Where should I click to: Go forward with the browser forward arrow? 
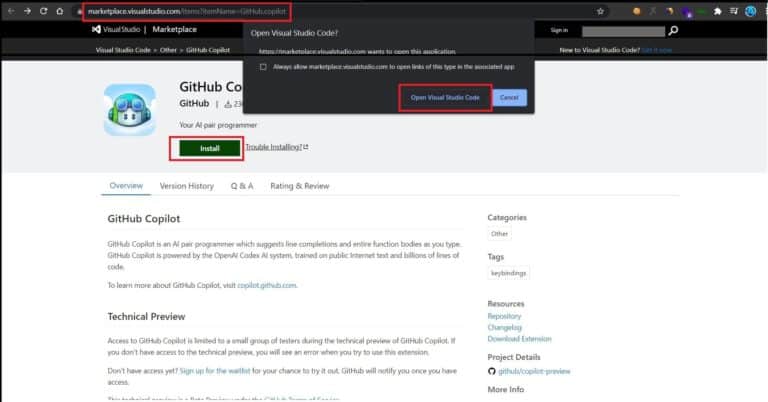coord(27,11)
